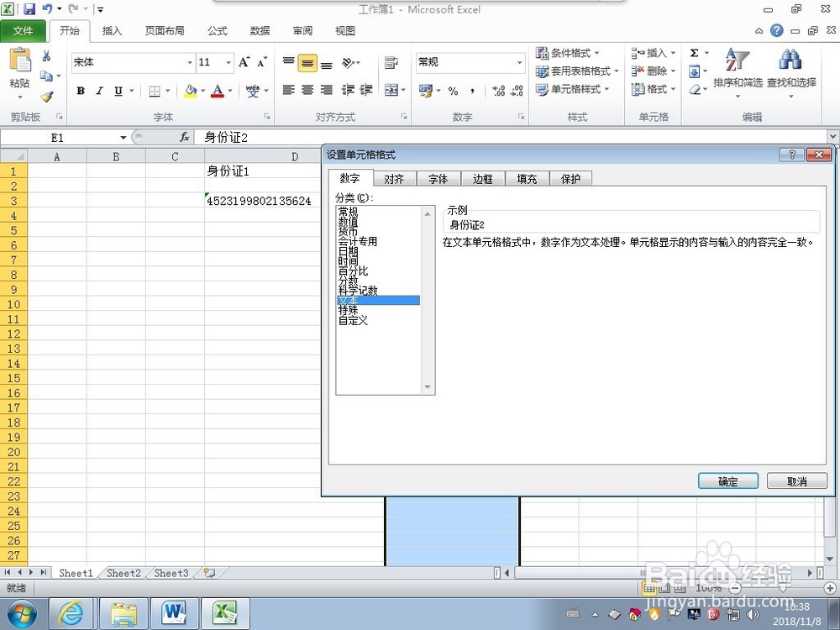
Task: Toggle bold formatting in the Font group
Action: 81,90
